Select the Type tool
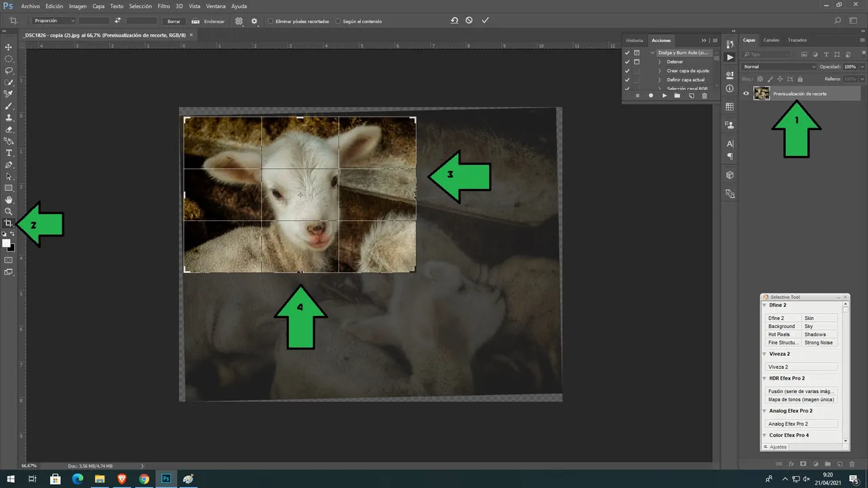Viewport: 868px width, 488px height. [9, 153]
